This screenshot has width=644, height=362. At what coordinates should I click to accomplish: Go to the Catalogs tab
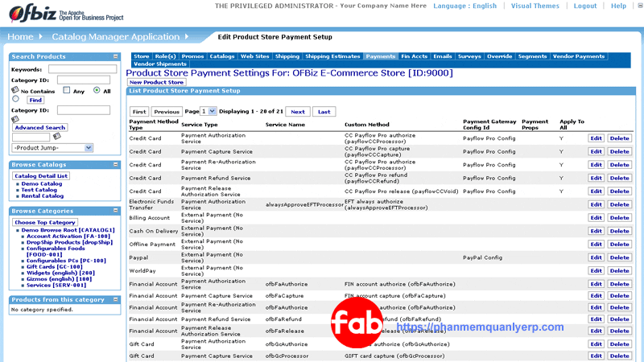tap(222, 56)
